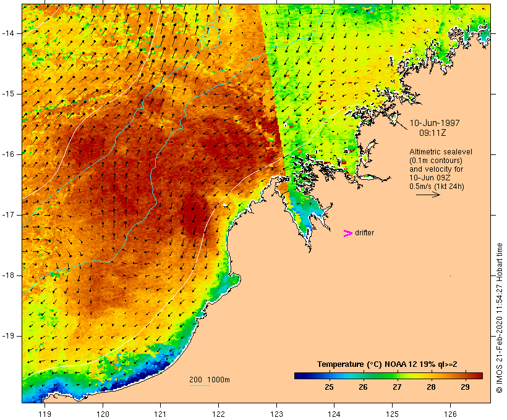Click the colorbar tick label '26'
This screenshot has width=507, height=420.
click(363, 387)
